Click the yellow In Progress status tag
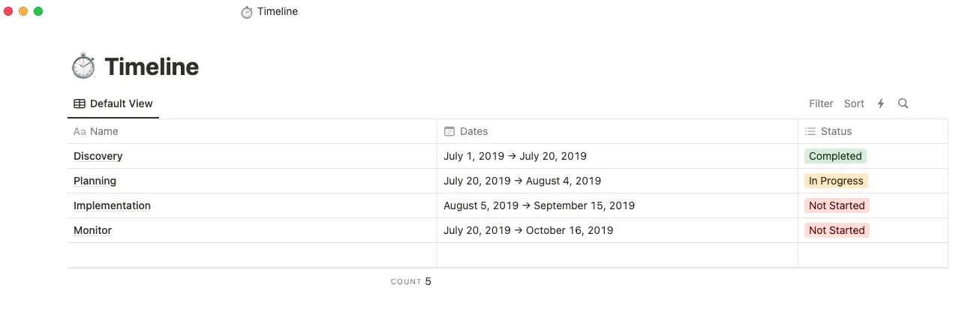The height and width of the screenshot is (318, 980). [836, 181]
